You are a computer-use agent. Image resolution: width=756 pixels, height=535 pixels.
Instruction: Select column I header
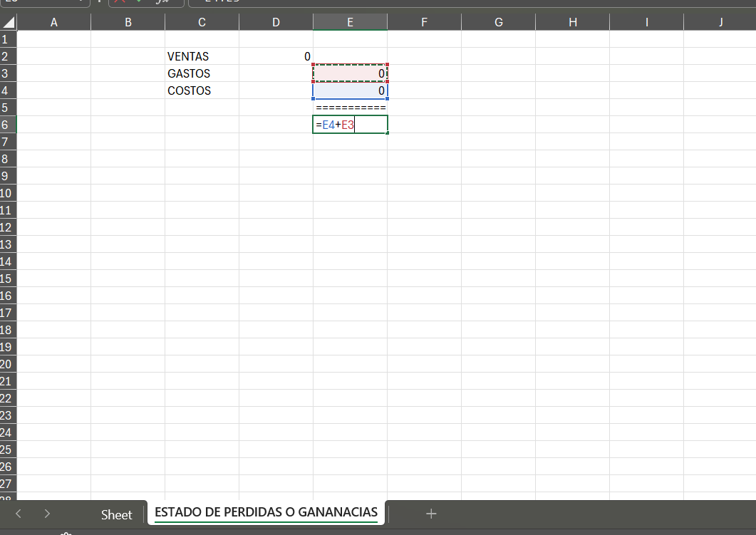(646, 22)
